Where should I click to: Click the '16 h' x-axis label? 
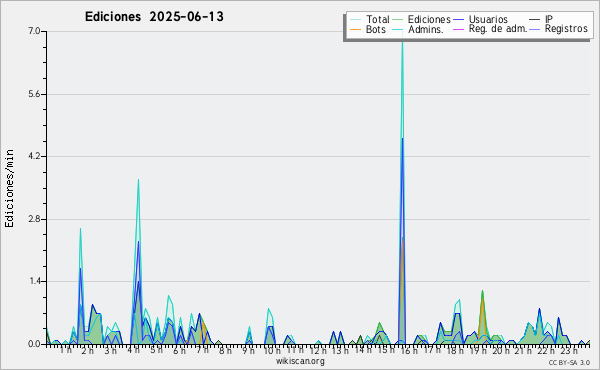[409, 350]
